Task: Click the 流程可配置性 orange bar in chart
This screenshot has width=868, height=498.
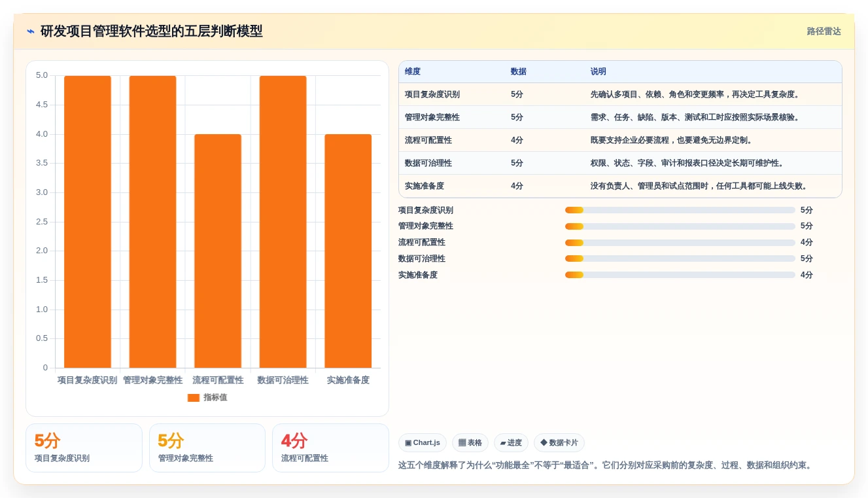Action: [218, 251]
